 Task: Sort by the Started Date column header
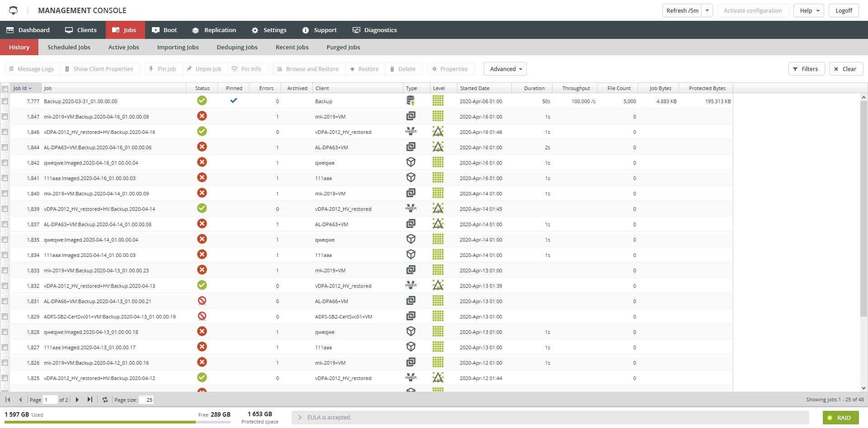pyautogui.click(x=484, y=88)
